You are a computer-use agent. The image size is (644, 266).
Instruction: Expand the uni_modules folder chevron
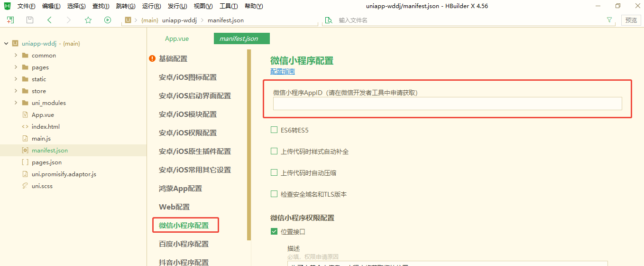[16, 103]
